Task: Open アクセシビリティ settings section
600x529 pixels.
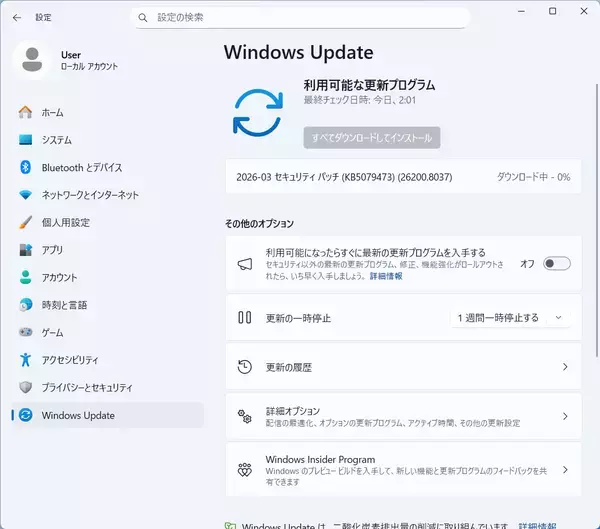Action: pos(108,359)
